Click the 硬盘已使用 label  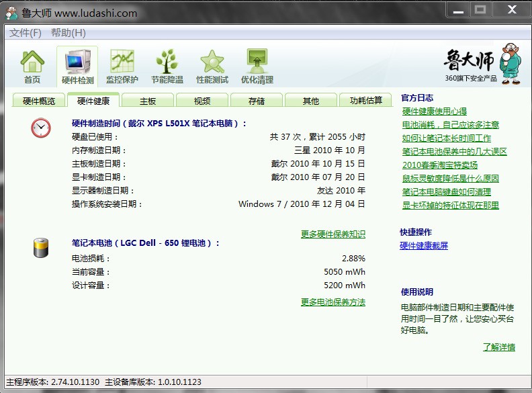tap(95, 137)
